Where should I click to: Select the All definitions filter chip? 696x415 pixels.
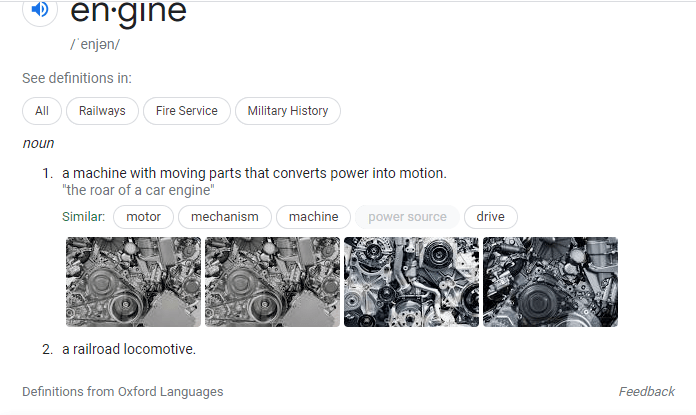(42, 111)
